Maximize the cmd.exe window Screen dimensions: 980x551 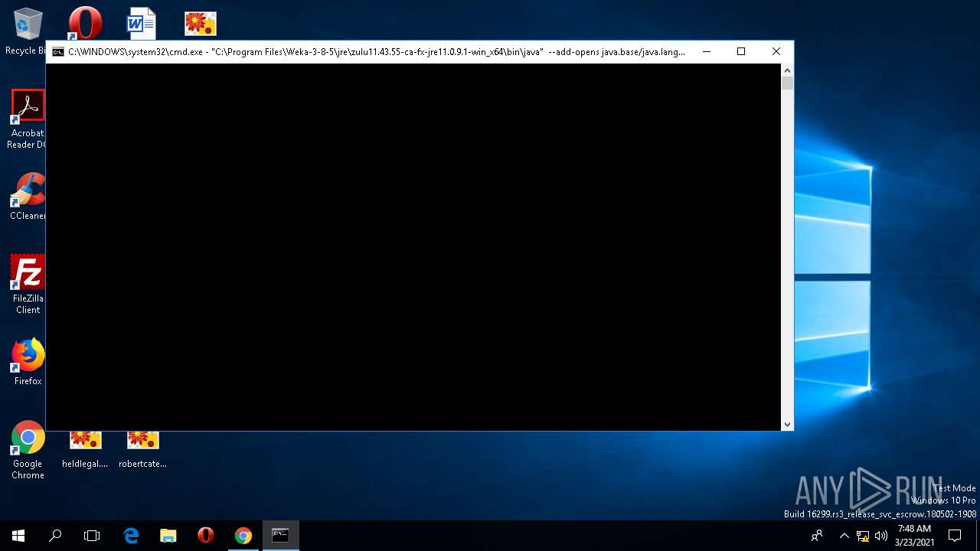(741, 52)
